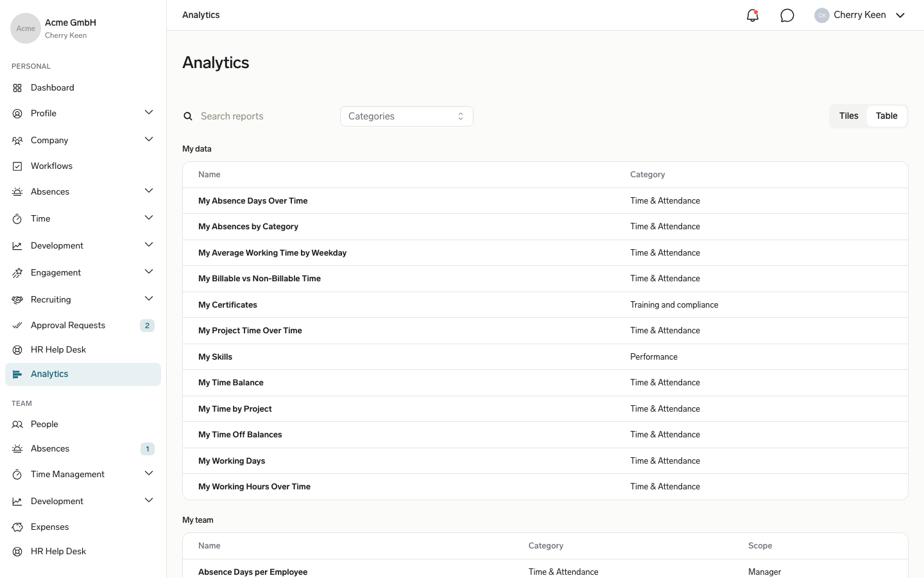The height and width of the screenshot is (578, 924).
Task: Open Approval Requests in sidebar
Action: (83, 326)
